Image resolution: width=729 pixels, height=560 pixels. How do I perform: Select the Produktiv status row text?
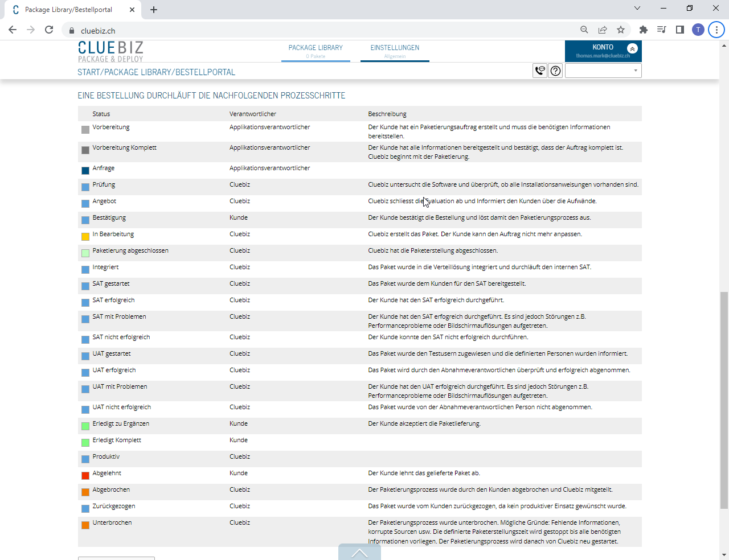107,456
